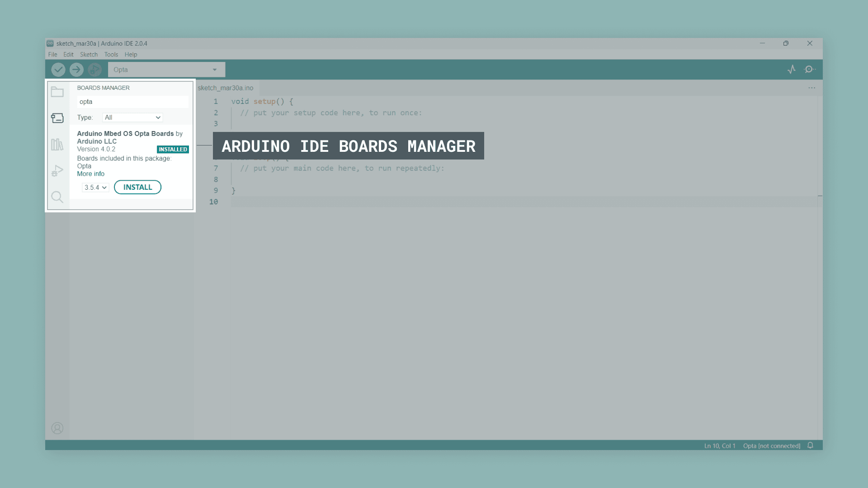Open the Sketch menu
This screenshot has height=488, width=868.
pyautogui.click(x=89, y=55)
